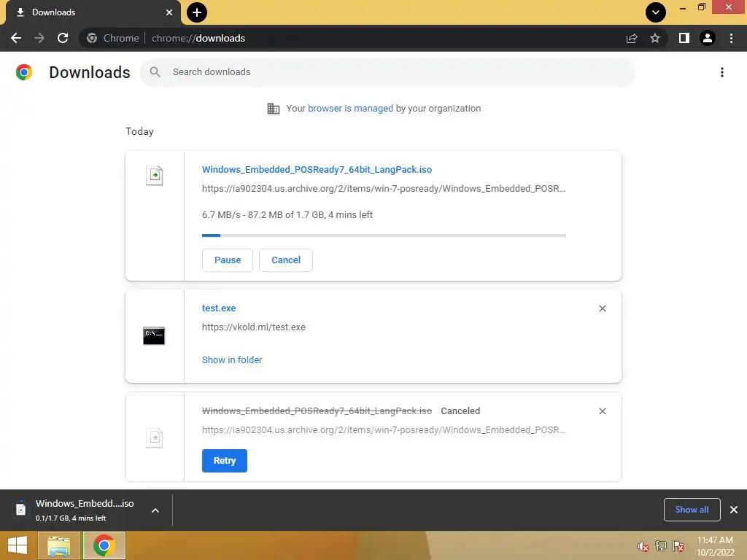Open the downloading LangPack.iso file link
747x560 pixels.
coord(317,169)
